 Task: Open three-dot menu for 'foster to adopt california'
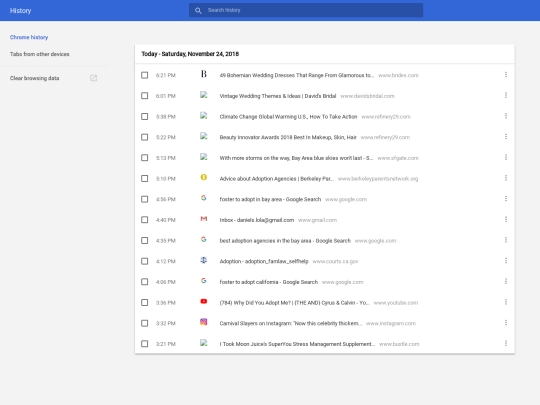506,281
